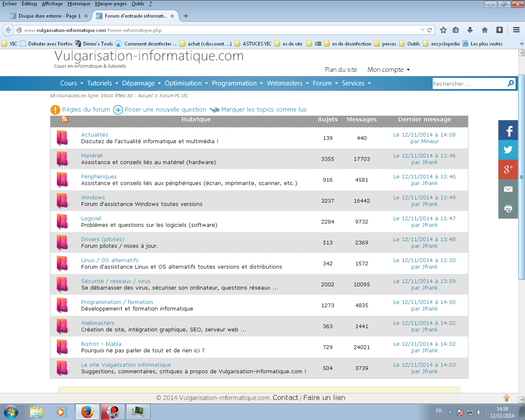Open the Matériel forum section
Screen dimensions: 525x420
pos(92,155)
